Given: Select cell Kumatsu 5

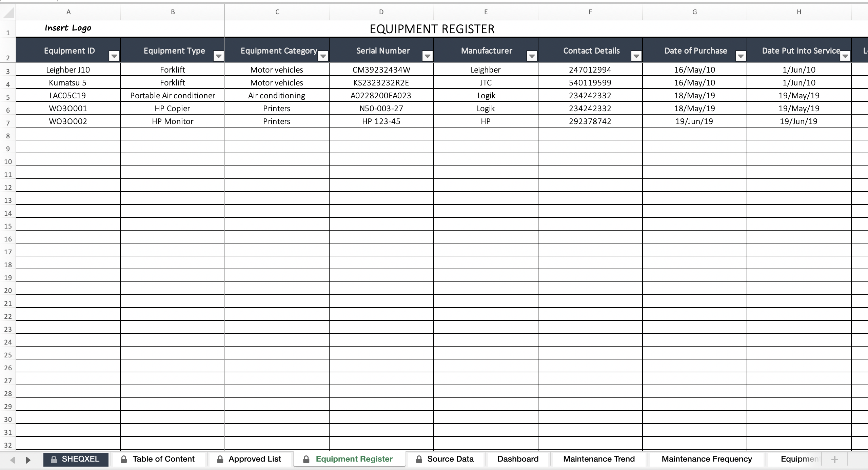Looking at the screenshot, I should coord(68,82).
